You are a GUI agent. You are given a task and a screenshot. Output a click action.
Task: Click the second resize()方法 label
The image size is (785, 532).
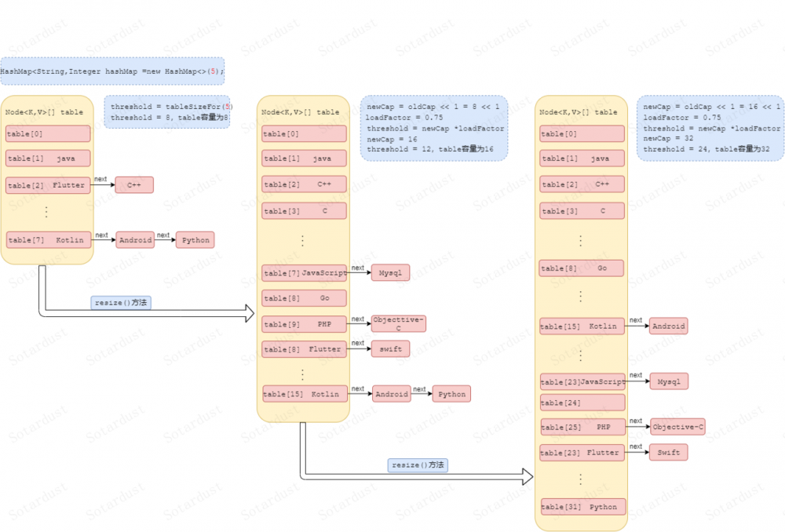417,465
